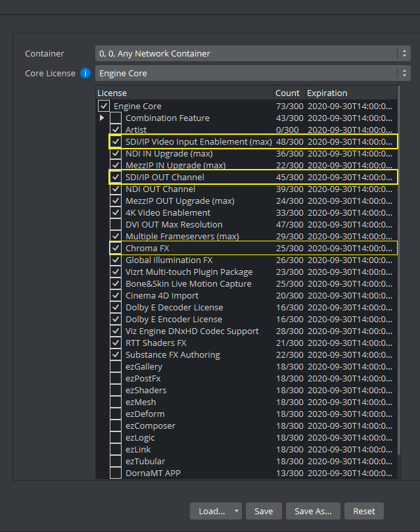Viewport: 420px width, 532px height.
Task: Open the Core License dropdown
Action: click(x=253, y=73)
